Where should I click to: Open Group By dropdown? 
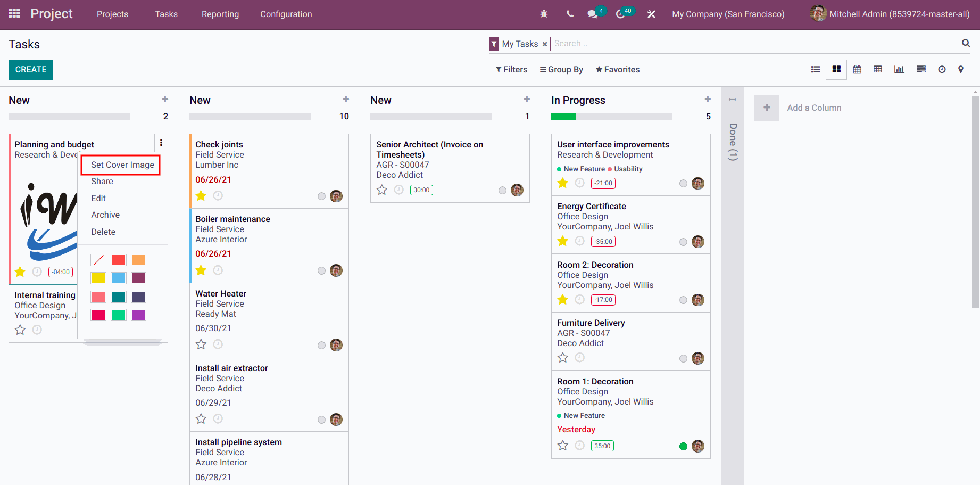(561, 69)
